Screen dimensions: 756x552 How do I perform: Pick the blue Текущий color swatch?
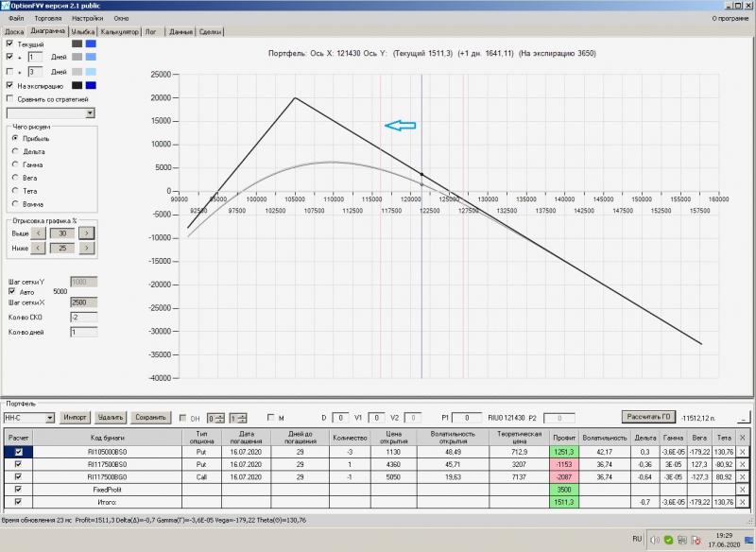click(91, 43)
